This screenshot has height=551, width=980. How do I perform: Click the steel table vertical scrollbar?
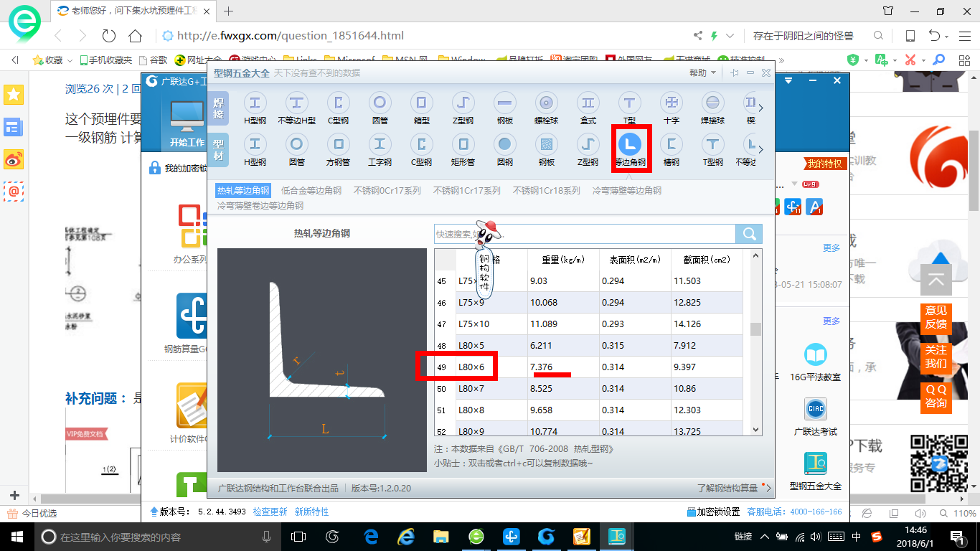point(755,329)
